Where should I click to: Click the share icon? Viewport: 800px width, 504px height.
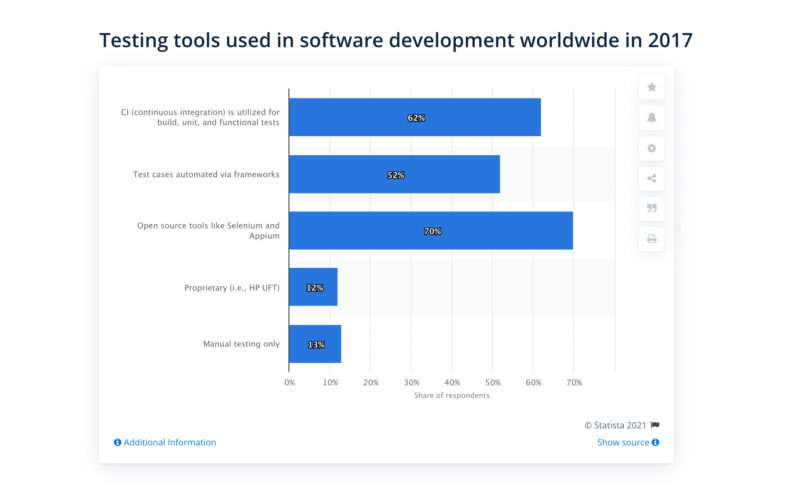651,179
